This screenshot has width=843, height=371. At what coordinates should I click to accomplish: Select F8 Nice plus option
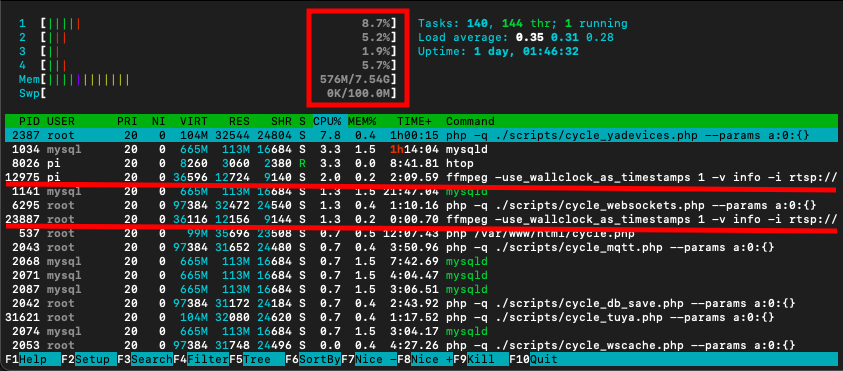424,359
